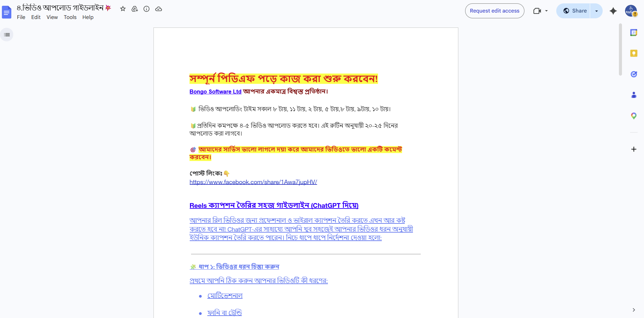Open Google Calendar in side panel
Screen dimensions: 644x318
pyautogui.click(x=633, y=33)
